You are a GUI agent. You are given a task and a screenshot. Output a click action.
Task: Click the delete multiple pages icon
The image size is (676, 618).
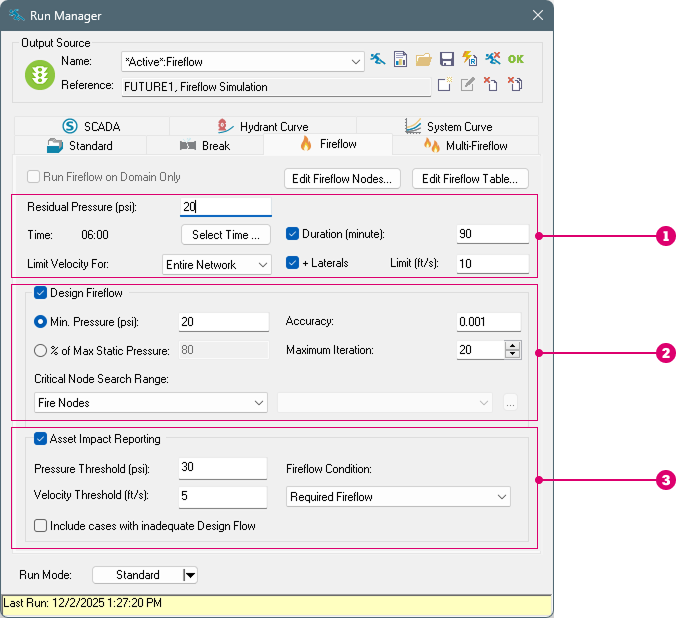point(515,84)
